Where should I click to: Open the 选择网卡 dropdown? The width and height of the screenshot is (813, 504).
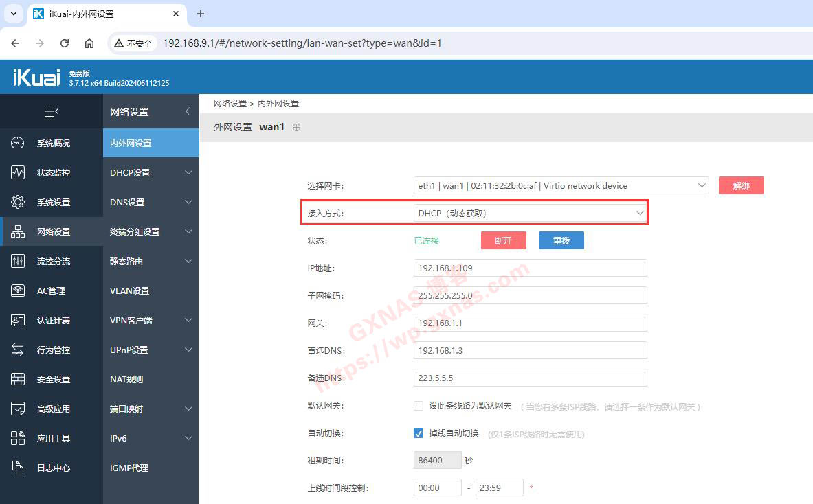click(561, 185)
